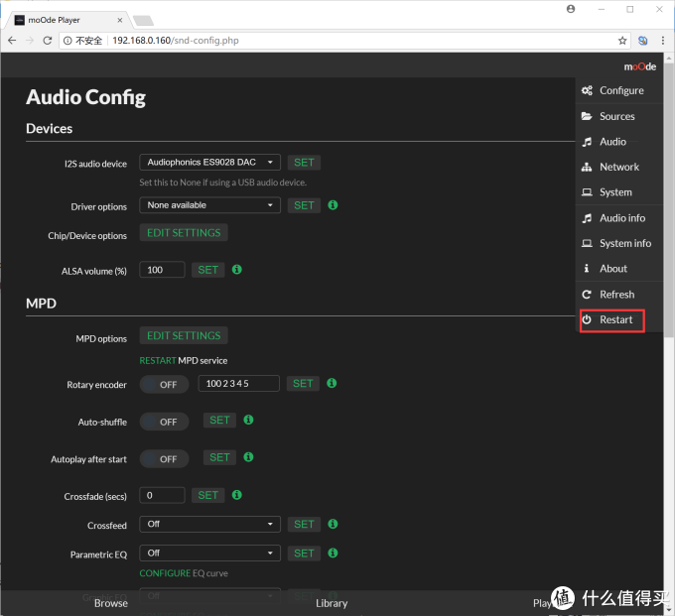Click the System laptop icon

(x=587, y=192)
